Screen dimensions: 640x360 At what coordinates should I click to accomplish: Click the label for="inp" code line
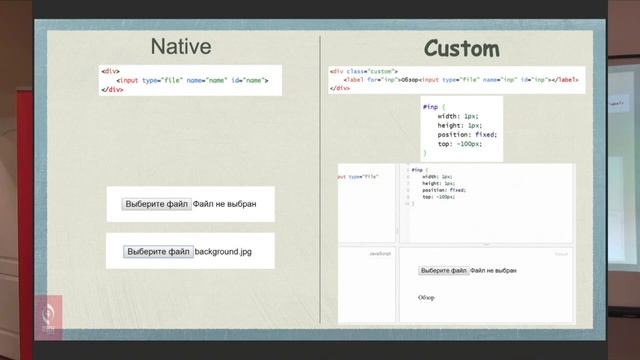tap(461, 80)
